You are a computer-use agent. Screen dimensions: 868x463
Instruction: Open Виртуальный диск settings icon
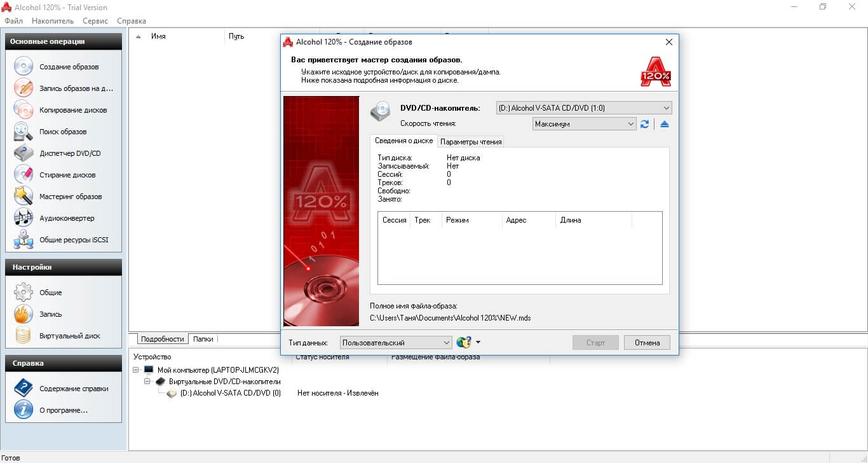[x=24, y=336]
